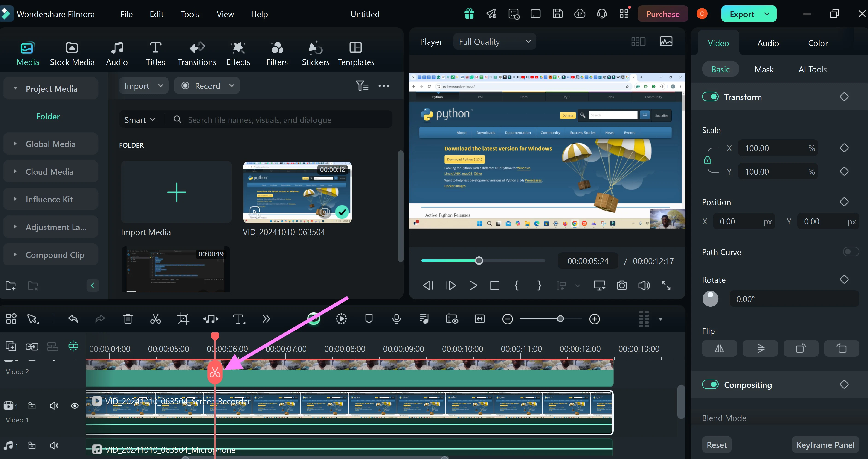868x459 pixels.
Task: Click the Snapshot camera icon in player
Action: tap(622, 285)
